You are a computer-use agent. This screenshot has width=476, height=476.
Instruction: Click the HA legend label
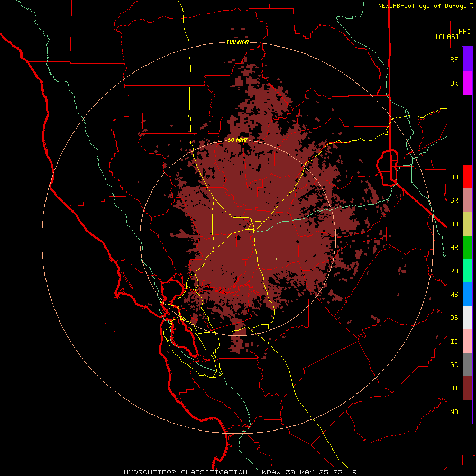(x=454, y=177)
